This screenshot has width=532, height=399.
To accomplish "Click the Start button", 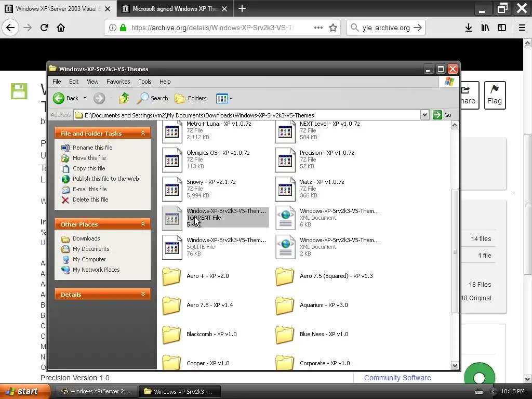I will pyautogui.click(x=24, y=391).
